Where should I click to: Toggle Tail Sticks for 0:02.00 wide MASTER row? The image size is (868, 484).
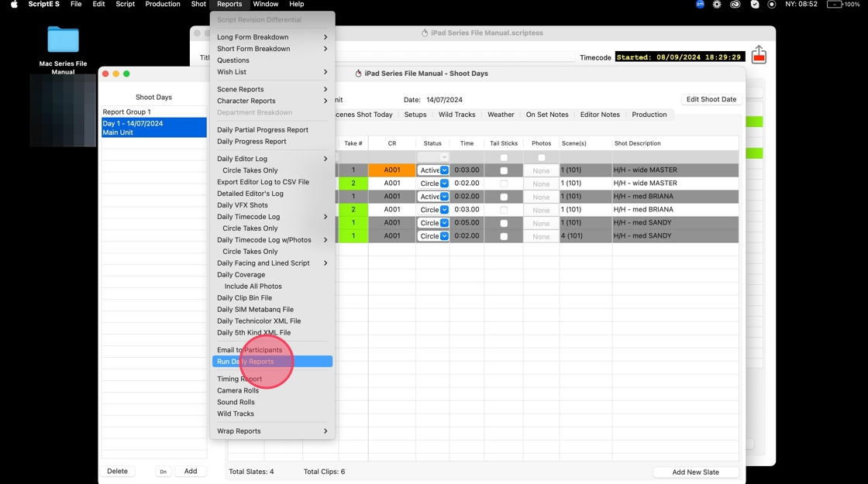pos(504,184)
